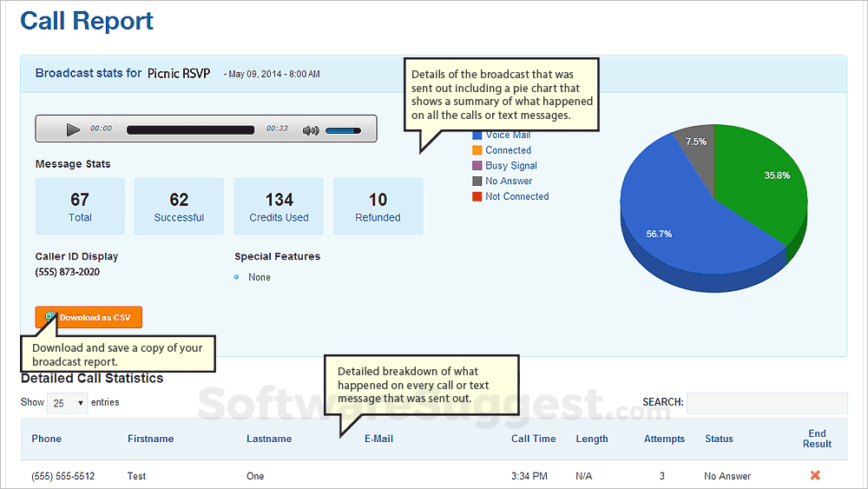
Task: Click inside the Search input field
Action: click(x=766, y=403)
